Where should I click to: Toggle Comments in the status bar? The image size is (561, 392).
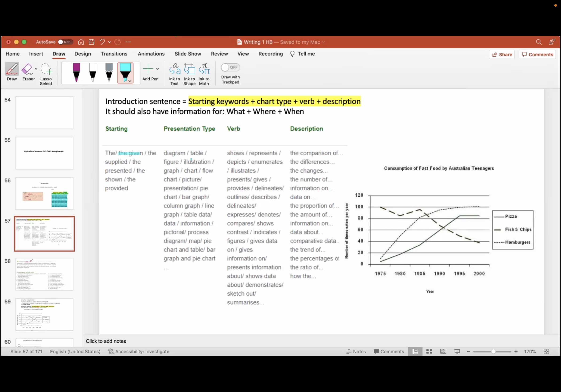389,351
